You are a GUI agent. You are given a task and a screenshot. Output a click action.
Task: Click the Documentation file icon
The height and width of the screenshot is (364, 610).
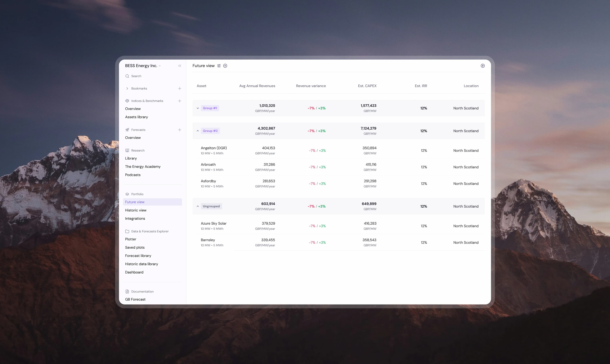point(127,291)
